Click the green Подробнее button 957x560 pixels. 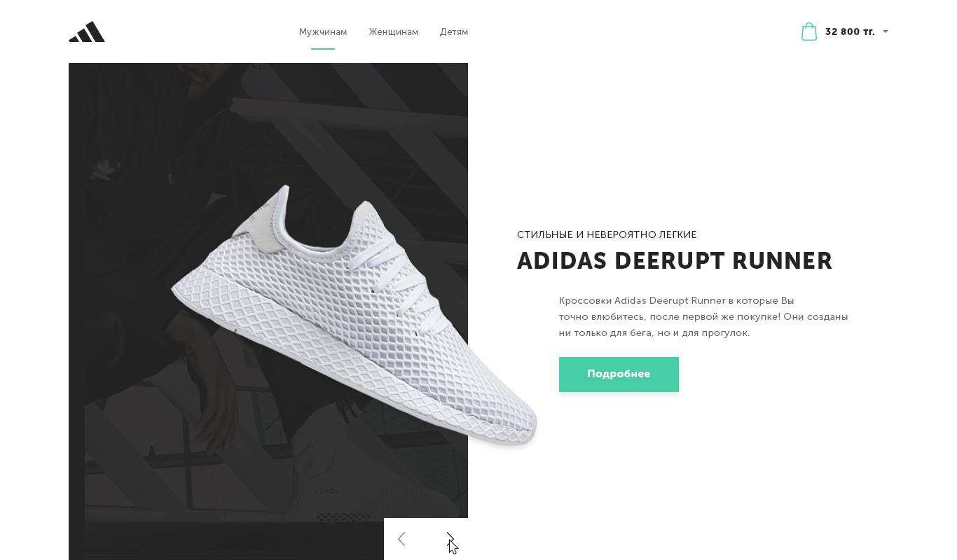tap(619, 374)
